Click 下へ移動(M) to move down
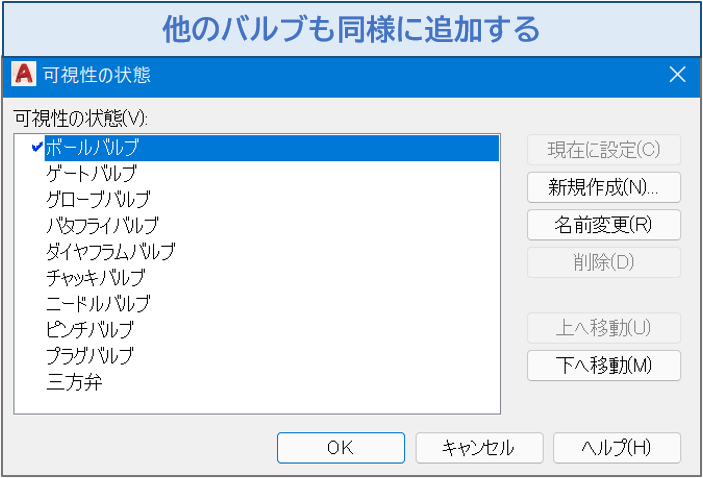This screenshot has height=478, width=703. click(x=603, y=365)
